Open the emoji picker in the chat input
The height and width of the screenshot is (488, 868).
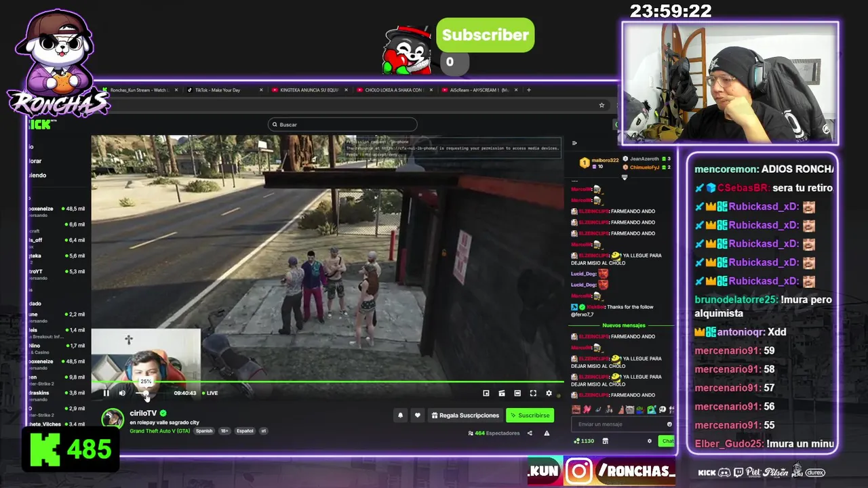pos(669,424)
